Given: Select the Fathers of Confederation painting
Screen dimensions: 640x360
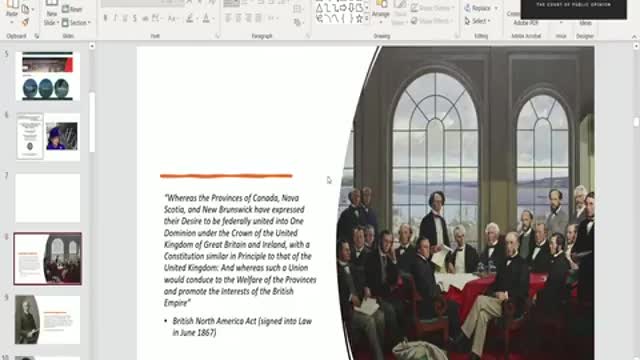Looking at the screenshot, I should pos(465,203).
